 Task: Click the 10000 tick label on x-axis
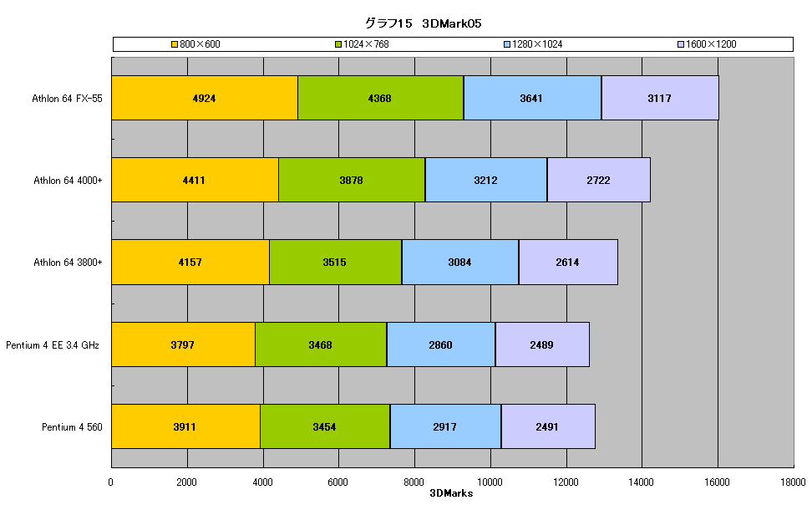click(x=490, y=482)
